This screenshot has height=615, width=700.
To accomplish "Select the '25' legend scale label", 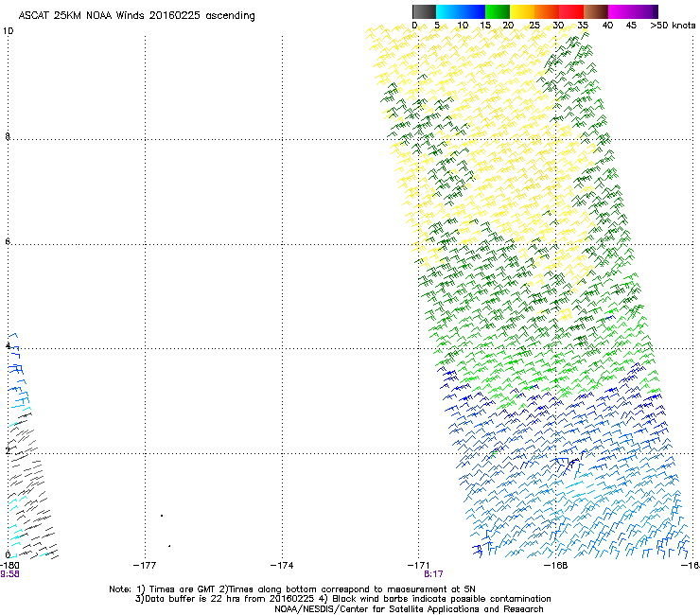I will tap(534, 26).
